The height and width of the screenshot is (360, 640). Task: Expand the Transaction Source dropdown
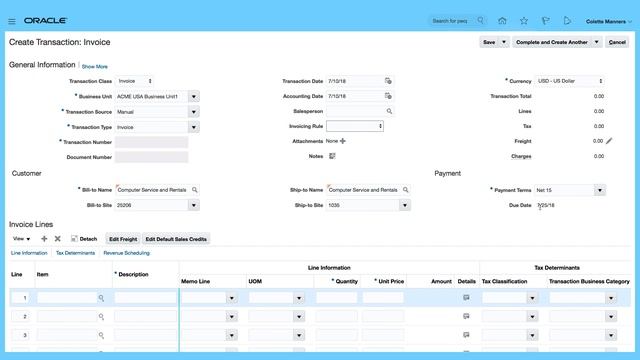194,112
